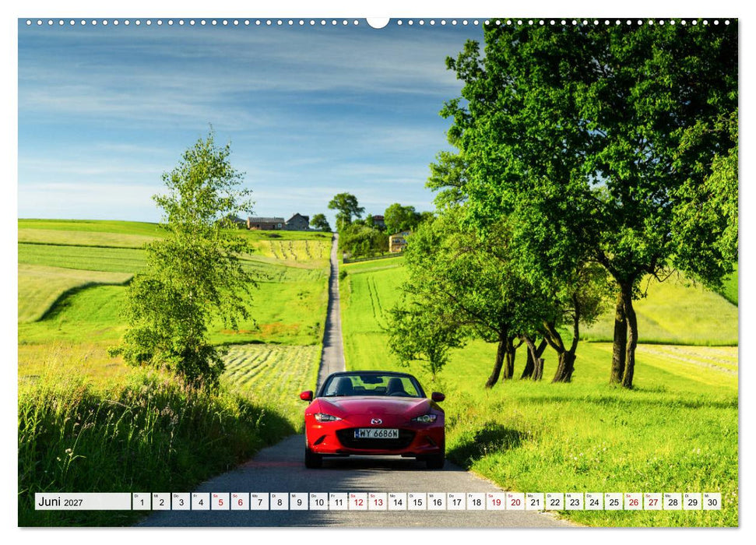The height and width of the screenshot is (545, 756).
Task: Select the red Sunday 13 cell
Action: click(x=378, y=501)
